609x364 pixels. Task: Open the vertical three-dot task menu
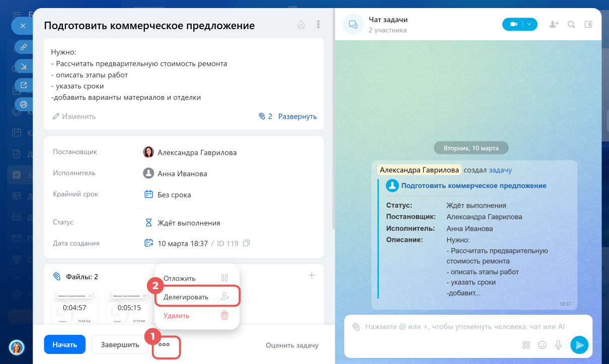pyautogui.click(x=318, y=25)
